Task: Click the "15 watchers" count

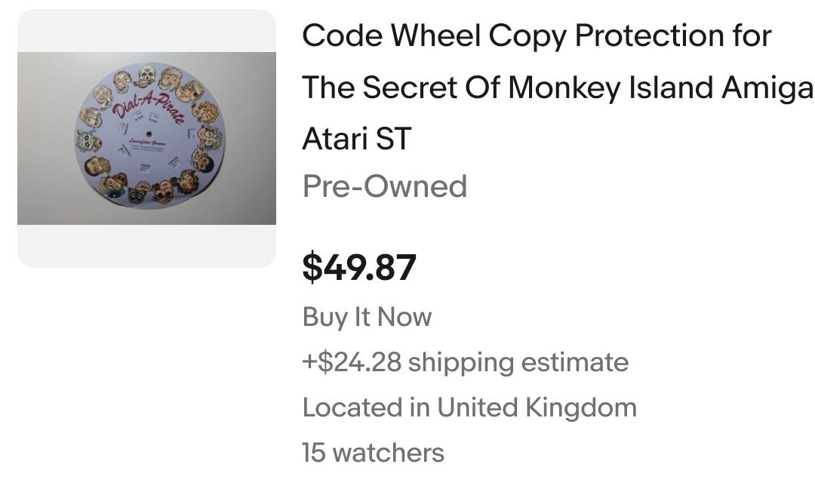Action: [373, 453]
